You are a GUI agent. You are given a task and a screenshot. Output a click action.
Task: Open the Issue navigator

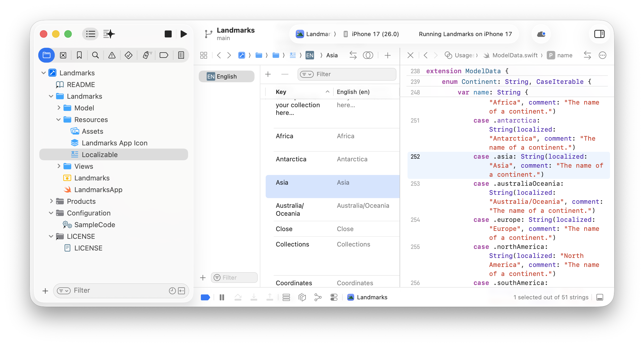[x=112, y=55]
